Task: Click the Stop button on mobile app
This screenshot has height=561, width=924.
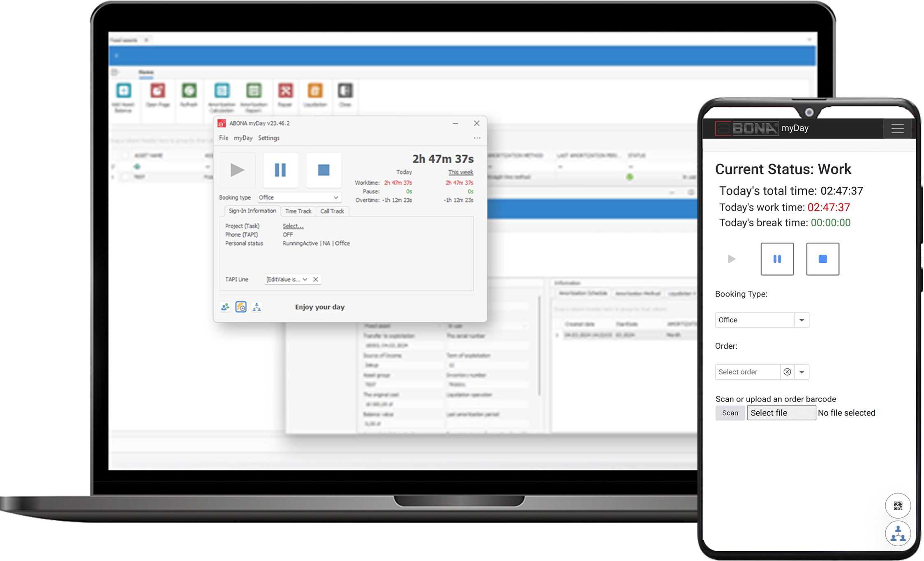Action: 822,258
